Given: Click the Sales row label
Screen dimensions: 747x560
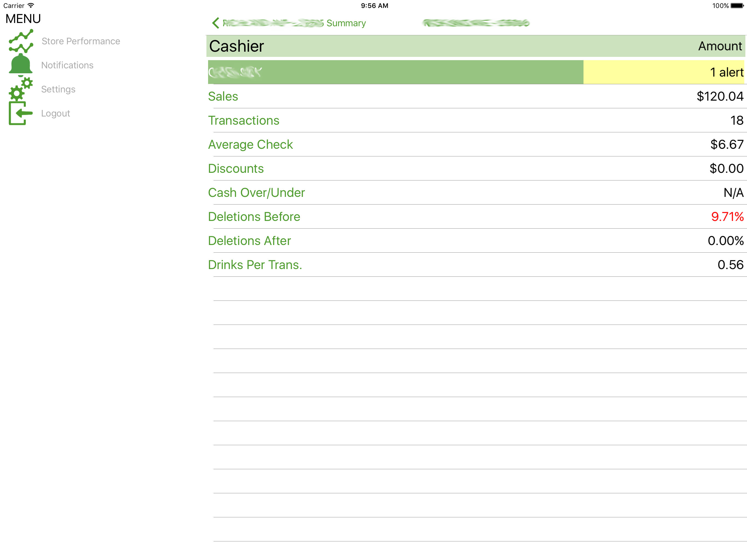Looking at the screenshot, I should (223, 96).
